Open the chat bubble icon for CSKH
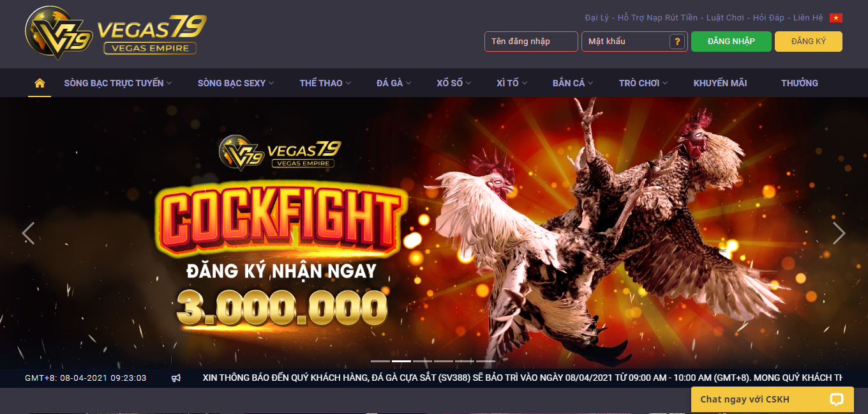The width and height of the screenshot is (868, 414). pos(836,399)
